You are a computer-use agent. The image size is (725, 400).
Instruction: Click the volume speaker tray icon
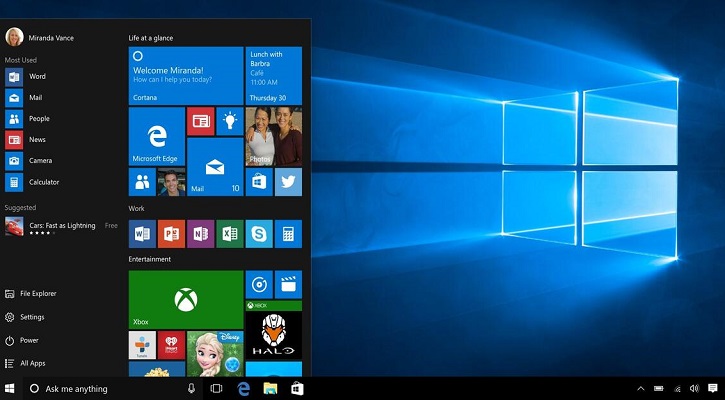coord(694,388)
